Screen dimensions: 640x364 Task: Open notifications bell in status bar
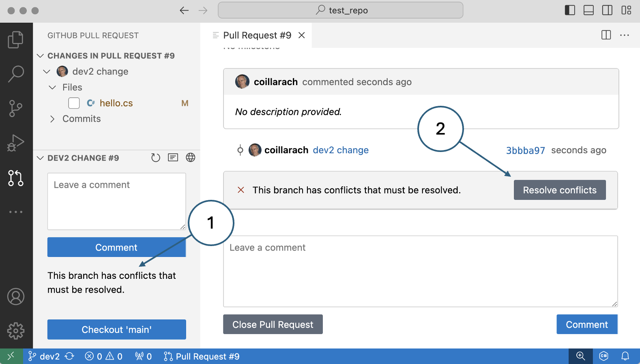tap(625, 356)
